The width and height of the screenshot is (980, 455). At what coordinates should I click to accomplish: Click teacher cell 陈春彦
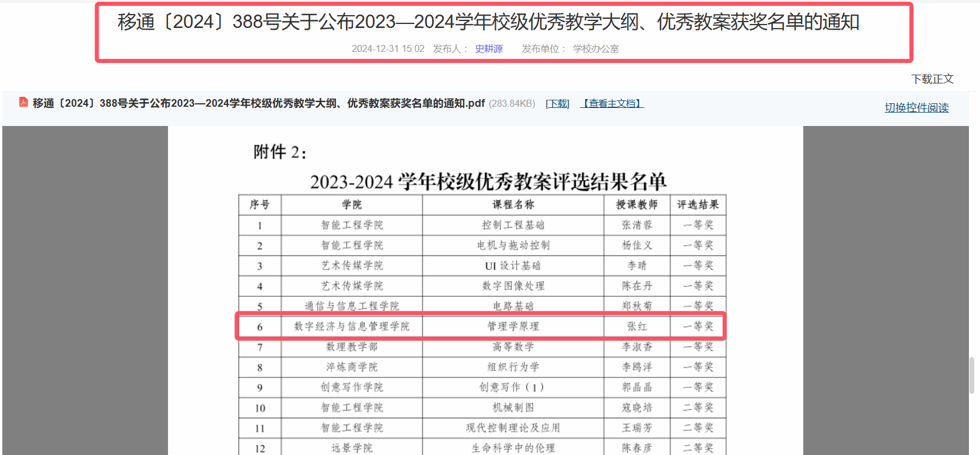pos(637,448)
